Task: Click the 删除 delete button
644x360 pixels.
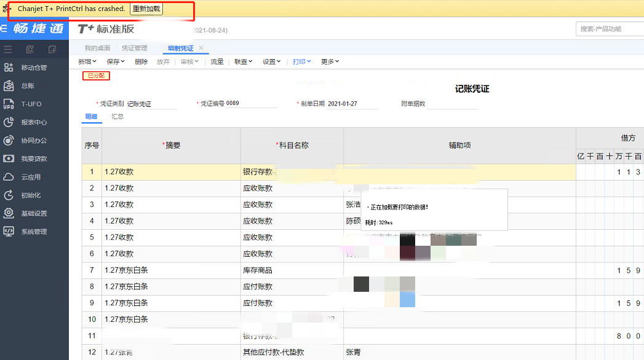Action: (141, 61)
